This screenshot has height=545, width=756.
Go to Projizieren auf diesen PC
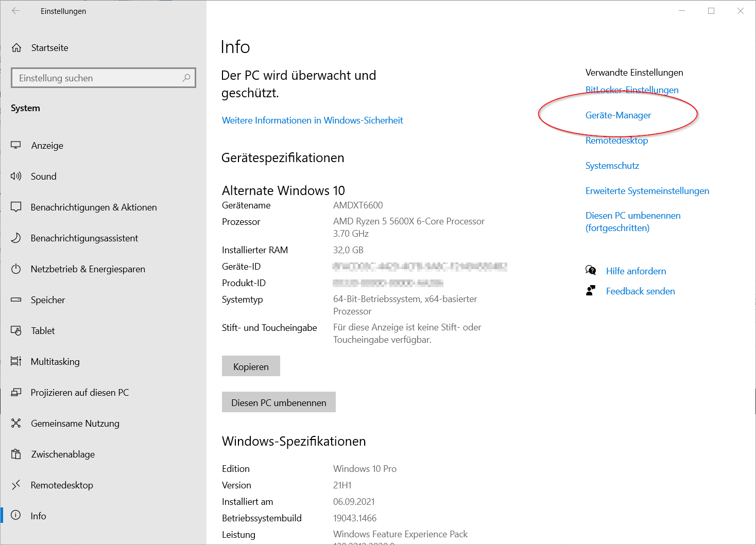[80, 393]
